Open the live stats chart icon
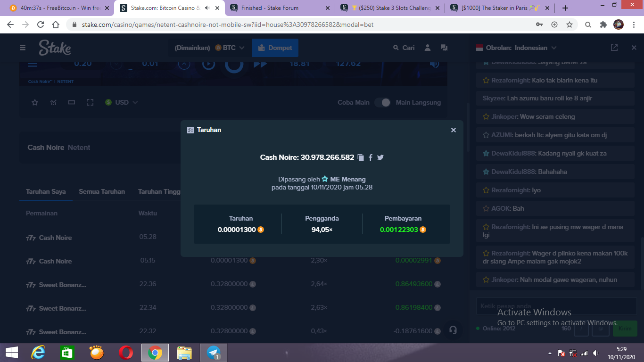The height and width of the screenshot is (362, 644). tap(53, 102)
